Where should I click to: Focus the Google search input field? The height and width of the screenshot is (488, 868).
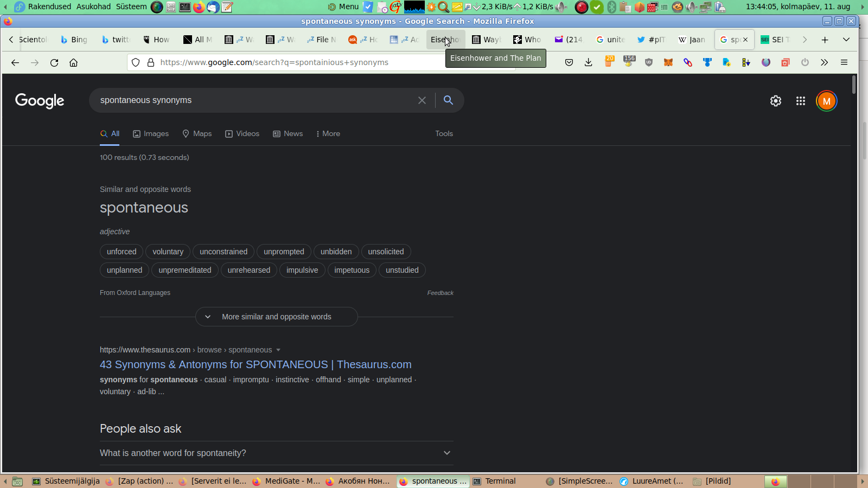(255, 100)
